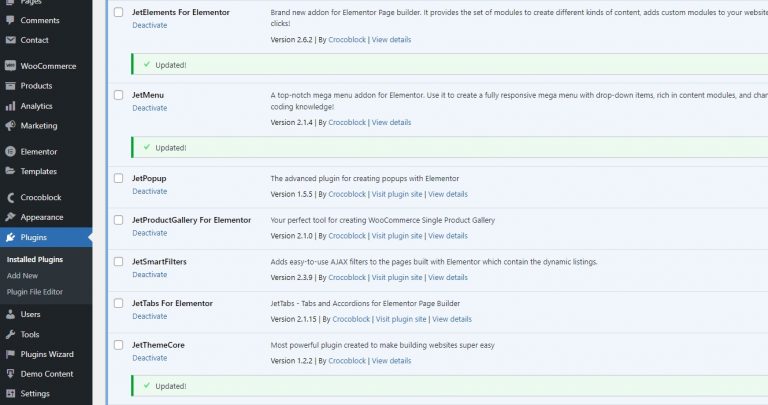The image size is (768, 405).
Task: Click the Templates folder icon
Action: click(10, 171)
